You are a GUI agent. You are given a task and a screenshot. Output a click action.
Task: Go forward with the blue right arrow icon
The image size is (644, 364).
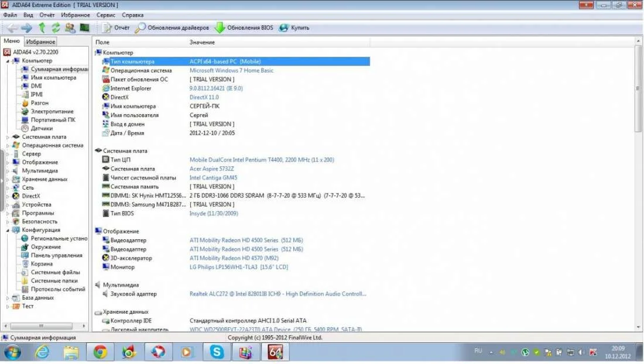(27, 28)
